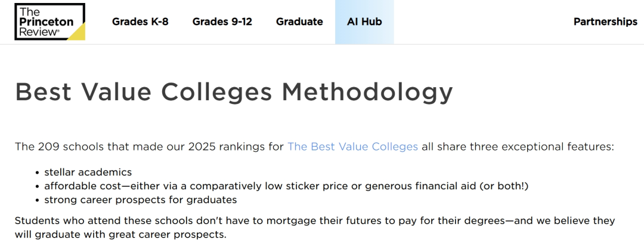Open the Grades 9-12 menu
The image size is (644, 246).
(x=222, y=22)
